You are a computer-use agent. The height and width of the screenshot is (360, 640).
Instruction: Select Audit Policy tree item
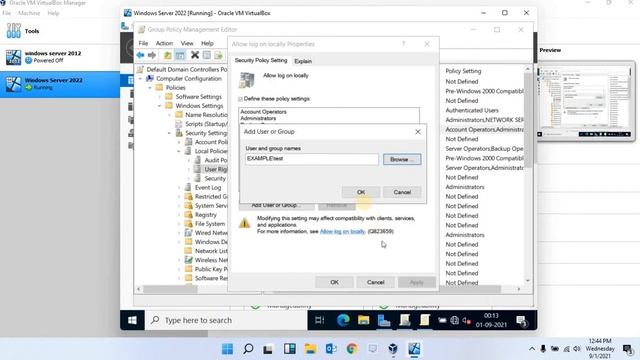coord(216,160)
